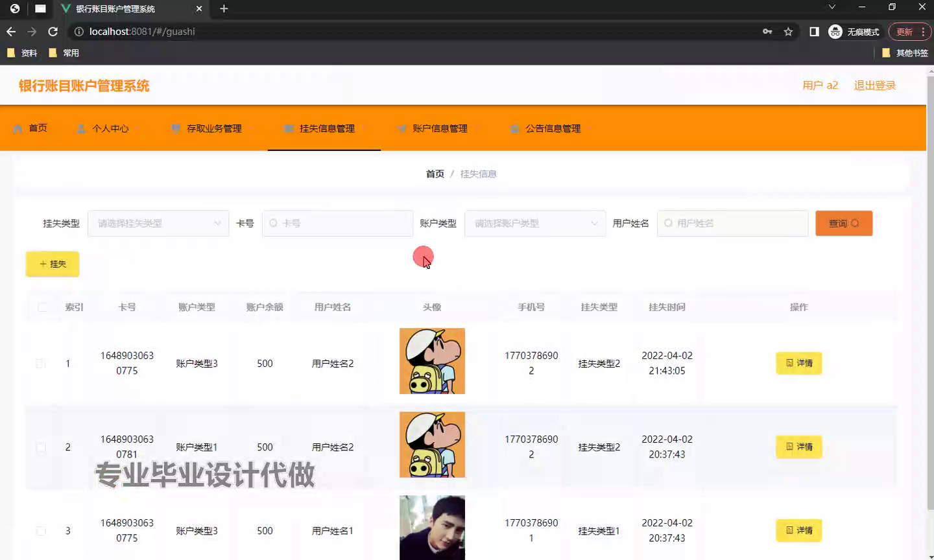
Task: Click 挂失类型1 cell in row 3
Action: [x=599, y=531]
